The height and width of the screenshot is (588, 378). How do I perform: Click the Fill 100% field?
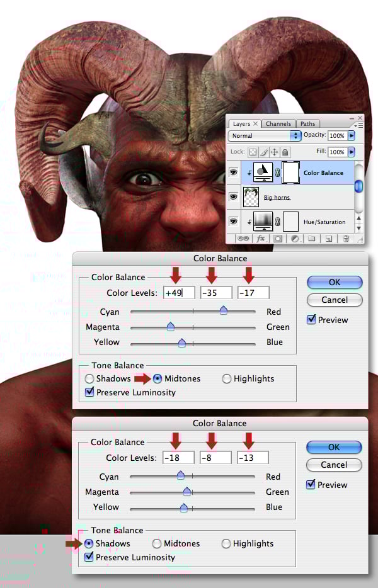coord(337,152)
